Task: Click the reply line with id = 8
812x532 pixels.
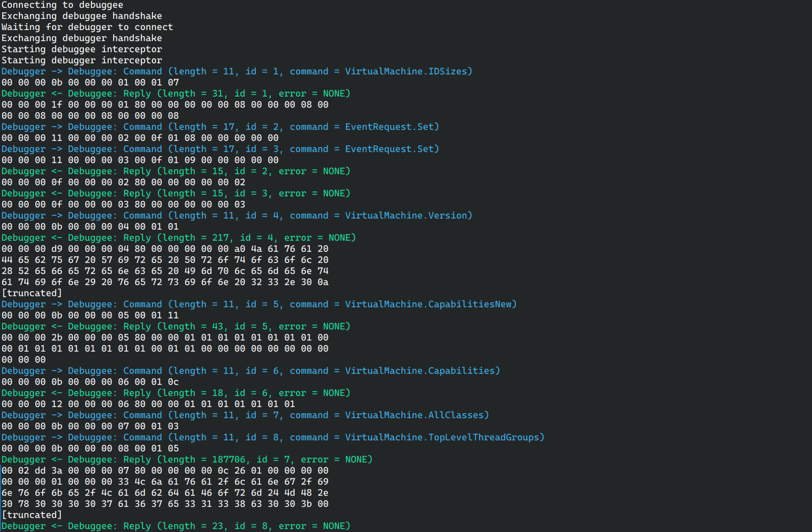Action: coord(176,526)
